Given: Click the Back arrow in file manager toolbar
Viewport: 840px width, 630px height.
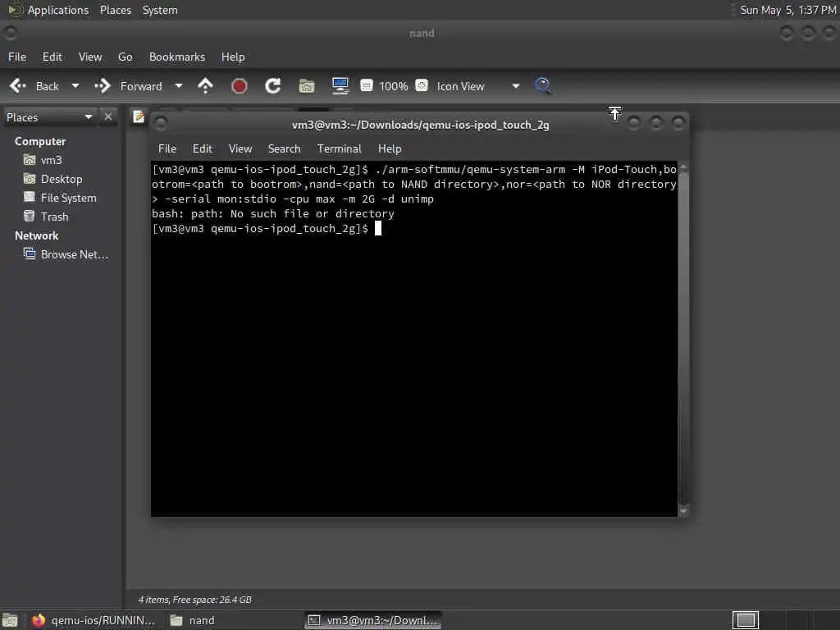Looking at the screenshot, I should pos(18,85).
